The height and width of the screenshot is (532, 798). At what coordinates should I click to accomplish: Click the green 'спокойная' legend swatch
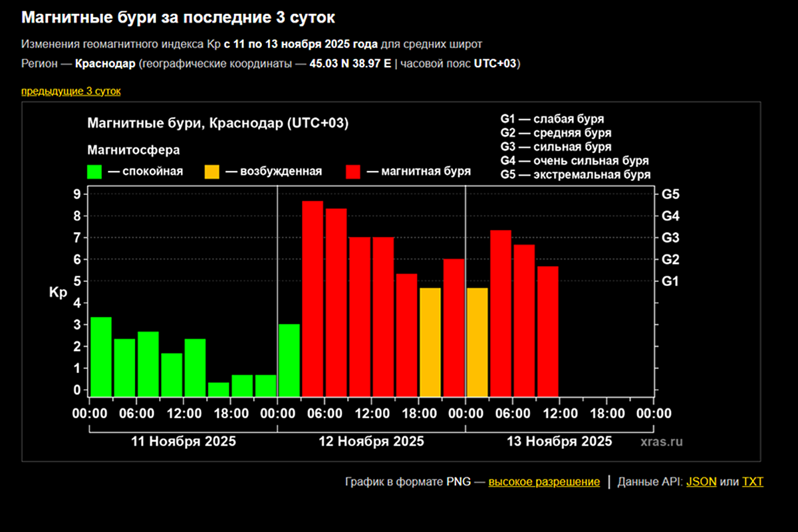click(95, 172)
